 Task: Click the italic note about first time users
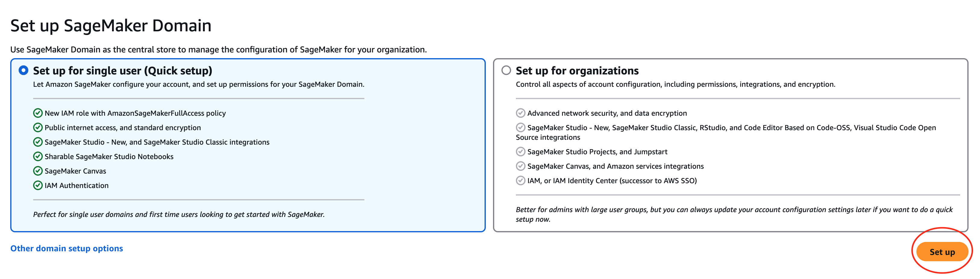pos(179,214)
